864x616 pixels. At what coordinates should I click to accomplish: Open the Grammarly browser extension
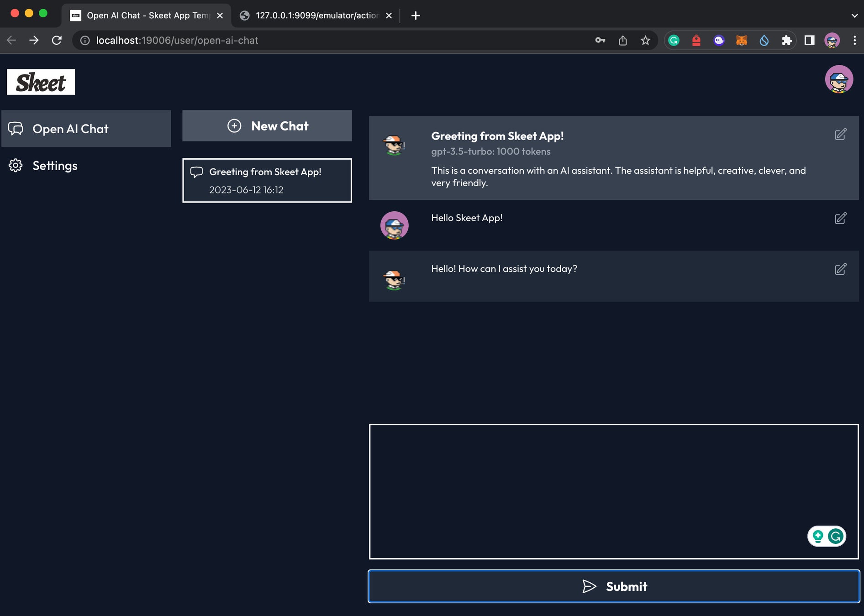pyautogui.click(x=674, y=41)
